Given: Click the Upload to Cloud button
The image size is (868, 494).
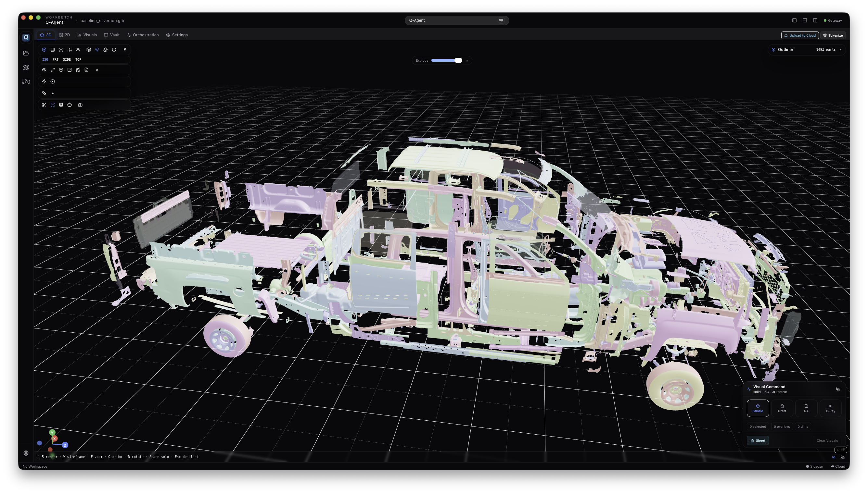Looking at the screenshot, I should click(x=800, y=35).
